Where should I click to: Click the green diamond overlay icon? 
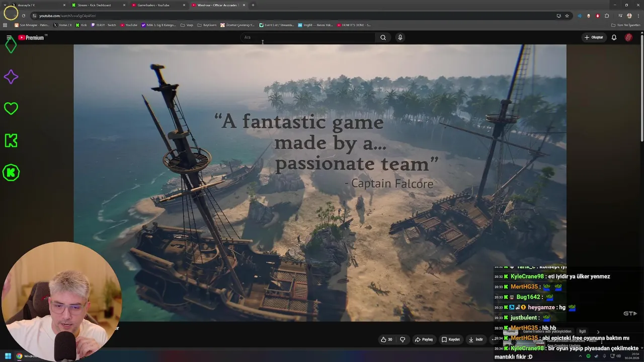[x=11, y=46]
